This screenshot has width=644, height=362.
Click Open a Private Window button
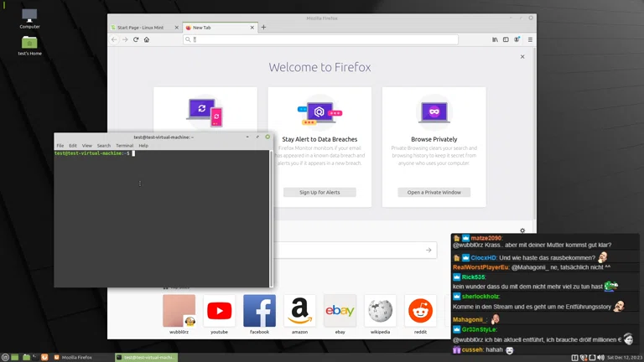click(434, 192)
